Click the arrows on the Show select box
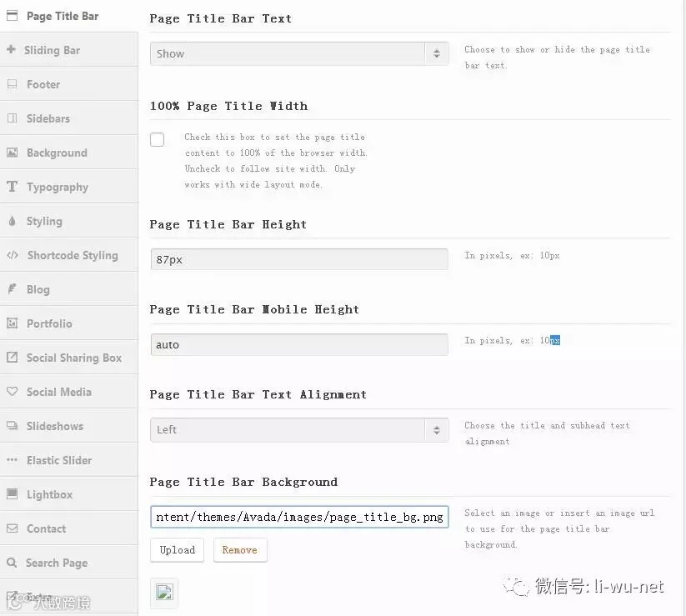The image size is (686, 616). (437, 54)
